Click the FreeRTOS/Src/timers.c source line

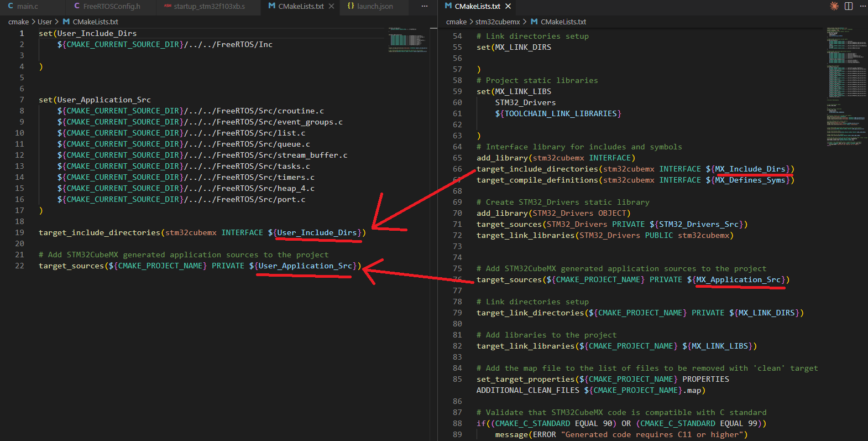(186, 177)
